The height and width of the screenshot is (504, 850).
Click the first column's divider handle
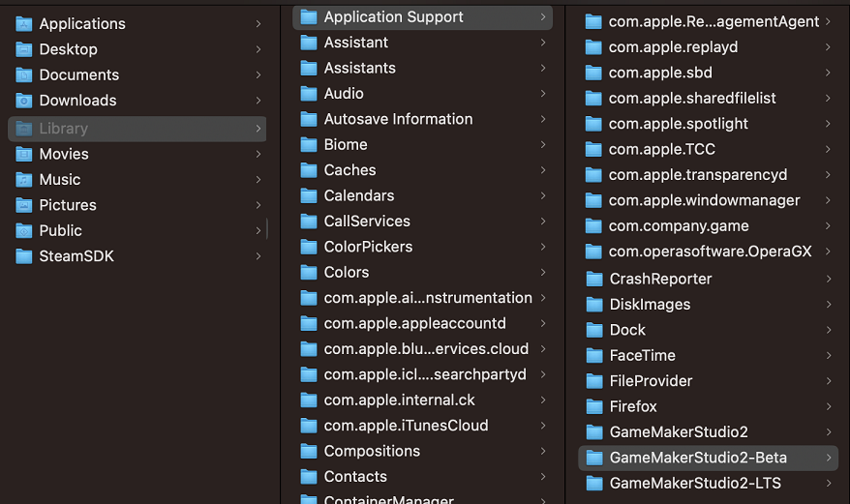point(267,228)
